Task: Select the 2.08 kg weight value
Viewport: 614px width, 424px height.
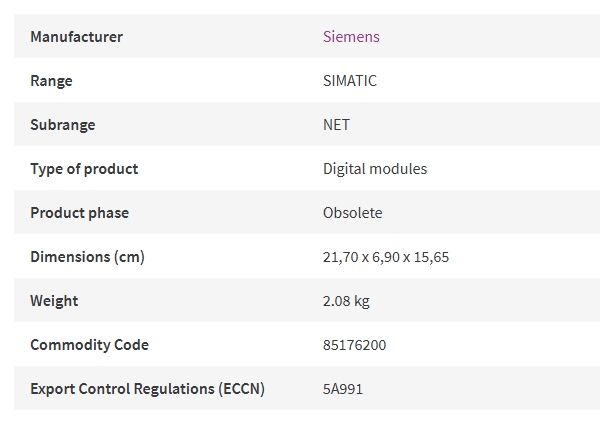Action: point(346,301)
